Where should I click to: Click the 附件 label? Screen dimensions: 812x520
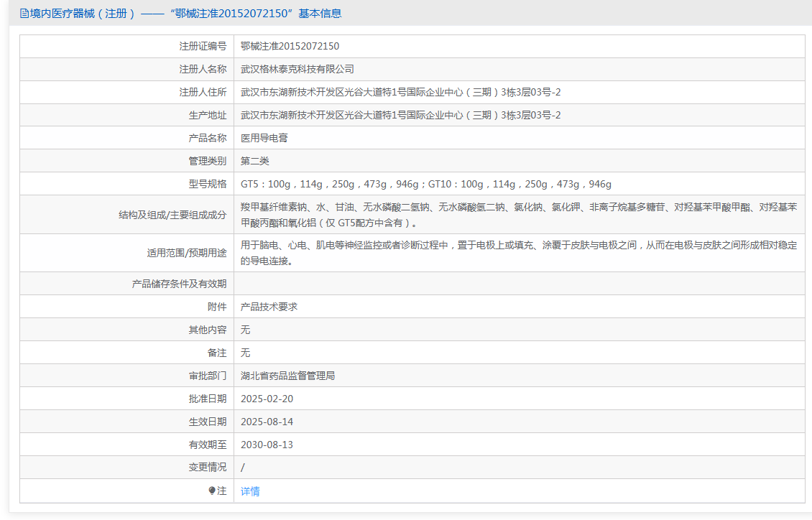click(217, 307)
